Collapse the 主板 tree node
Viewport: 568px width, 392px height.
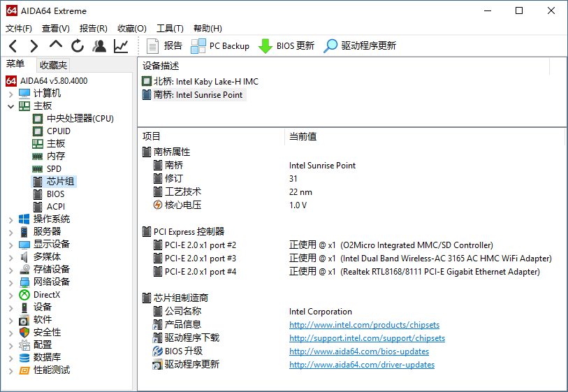click(11, 106)
